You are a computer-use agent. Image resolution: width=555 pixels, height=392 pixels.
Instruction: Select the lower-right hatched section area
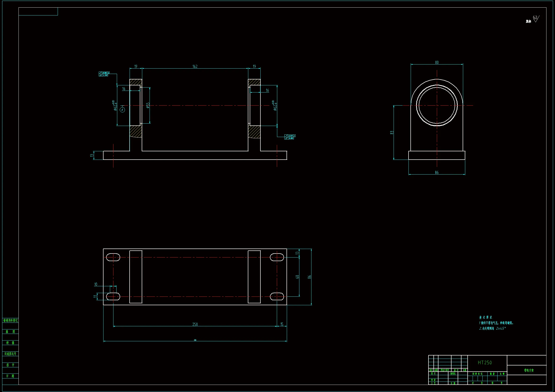pos(254,132)
